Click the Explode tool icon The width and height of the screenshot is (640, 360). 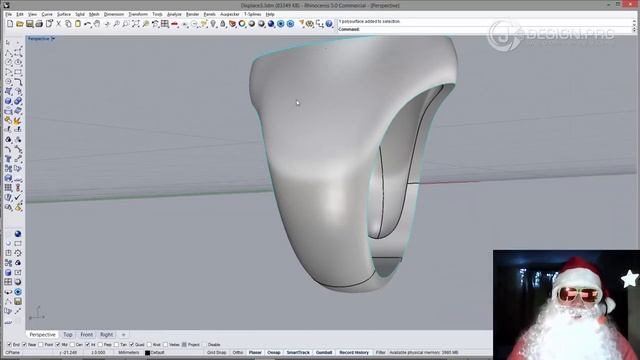point(18,120)
